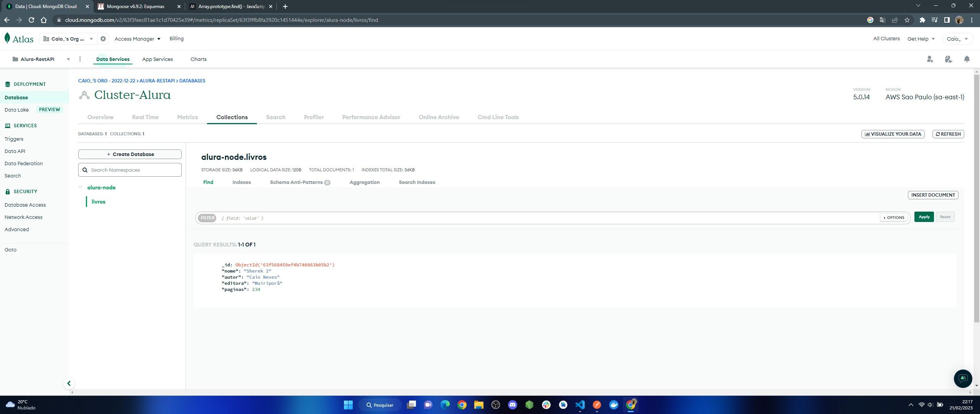The width and height of the screenshot is (980, 414).
Task: Switch to Data Services tab
Action: (x=113, y=59)
